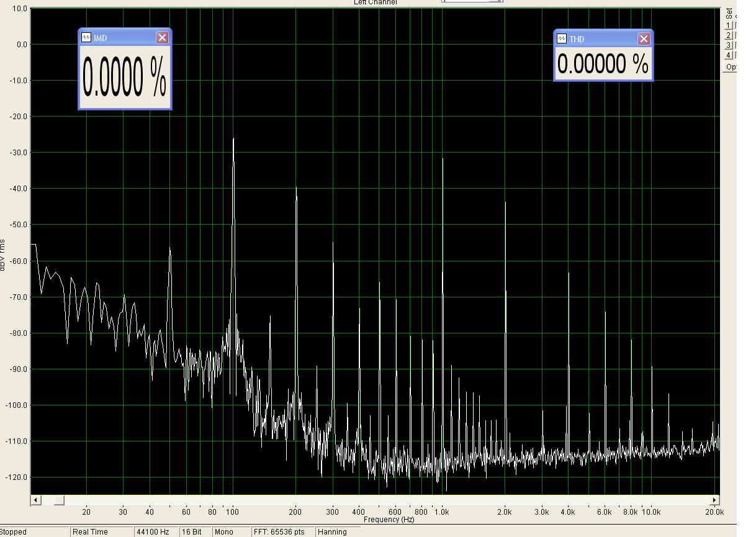This screenshot has height=537, width=756.
Task: Click the IMD window title icon
Action: coord(86,38)
